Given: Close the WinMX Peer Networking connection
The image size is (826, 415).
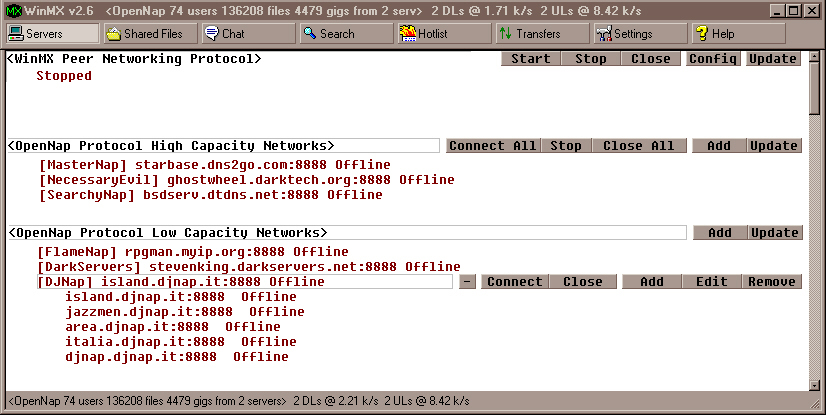Looking at the screenshot, I should (x=651, y=59).
